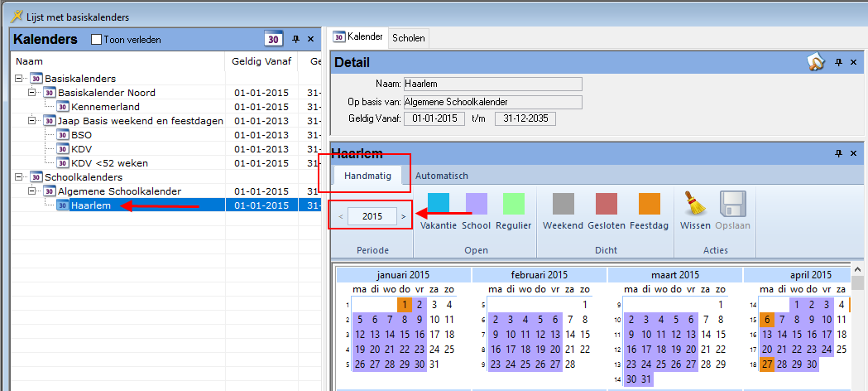Collapse the Schoolkalenders tree node
The image size is (868, 391).
pos(19,177)
